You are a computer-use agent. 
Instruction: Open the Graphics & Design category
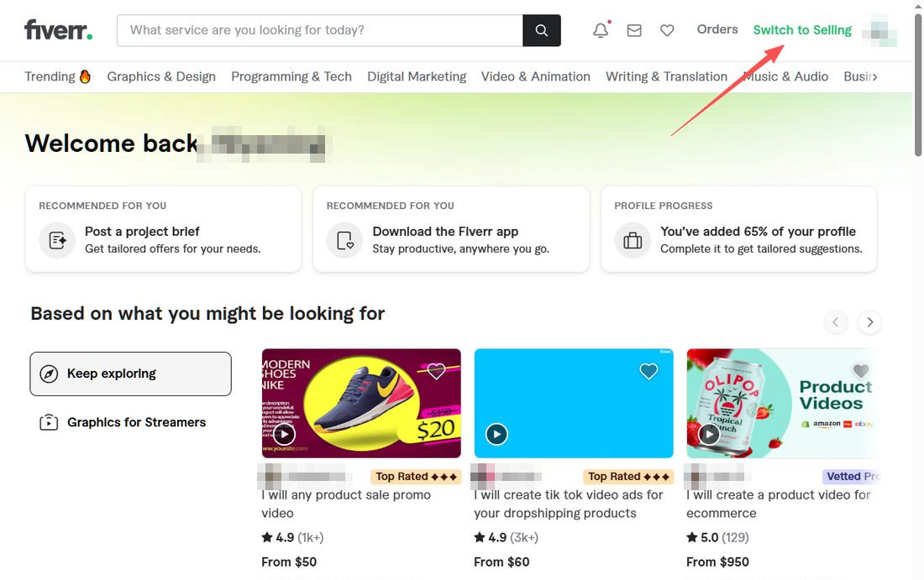(161, 76)
